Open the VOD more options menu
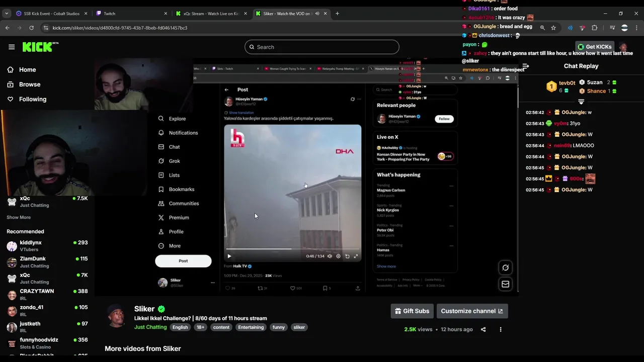This screenshot has height=362, width=644. click(x=500, y=329)
